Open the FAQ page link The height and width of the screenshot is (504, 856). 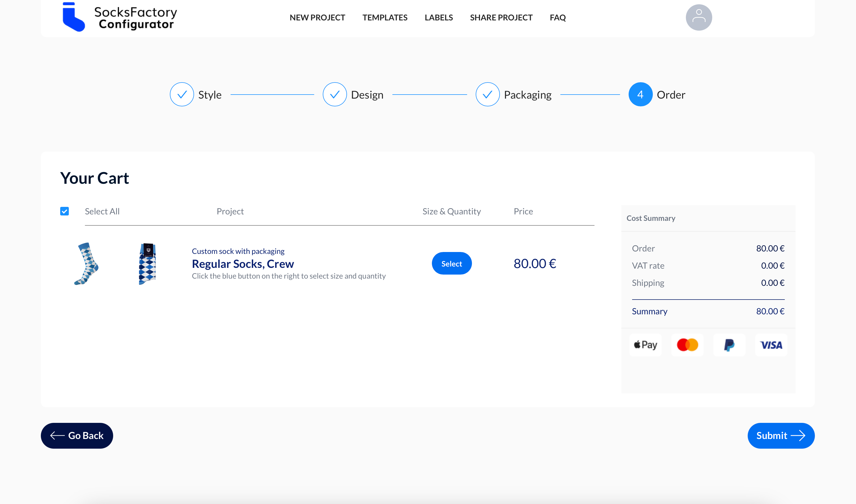click(557, 17)
